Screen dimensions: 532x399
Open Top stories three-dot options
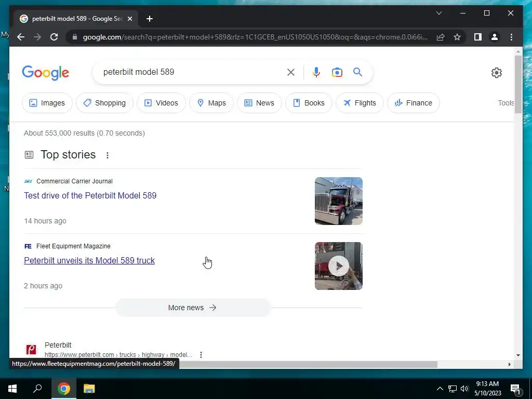[x=107, y=155]
